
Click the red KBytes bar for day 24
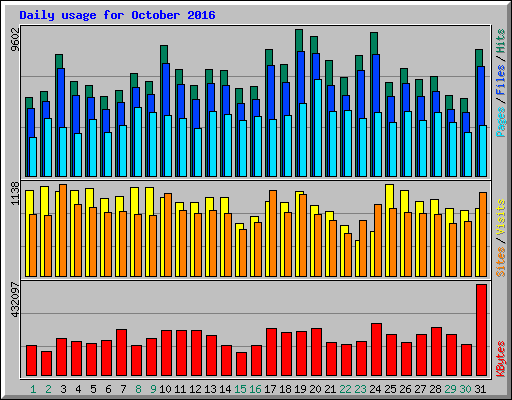pyautogui.click(x=376, y=350)
